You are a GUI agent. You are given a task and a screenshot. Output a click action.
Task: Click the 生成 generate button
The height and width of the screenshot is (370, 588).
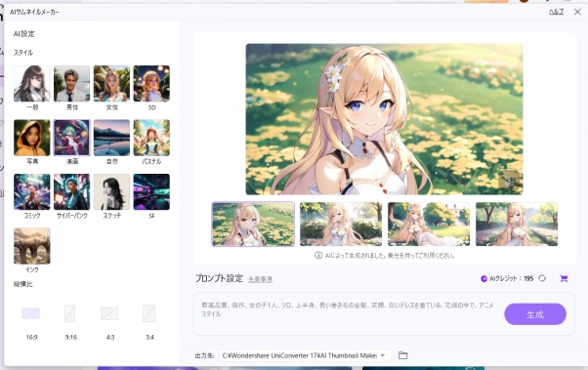coord(535,314)
